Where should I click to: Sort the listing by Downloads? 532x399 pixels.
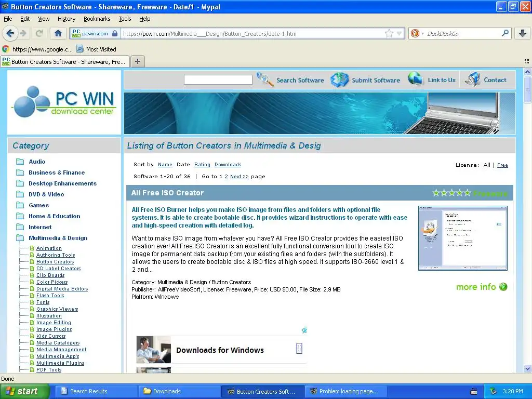point(228,165)
